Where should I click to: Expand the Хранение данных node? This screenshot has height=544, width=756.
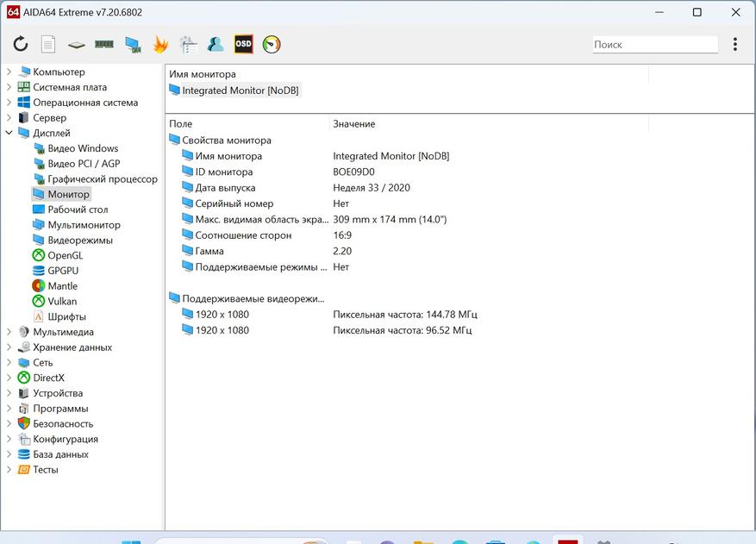click(x=9, y=347)
